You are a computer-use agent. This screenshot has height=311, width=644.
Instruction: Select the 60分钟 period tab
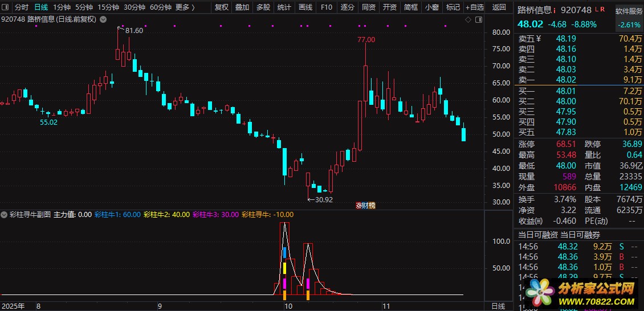pos(161,7)
